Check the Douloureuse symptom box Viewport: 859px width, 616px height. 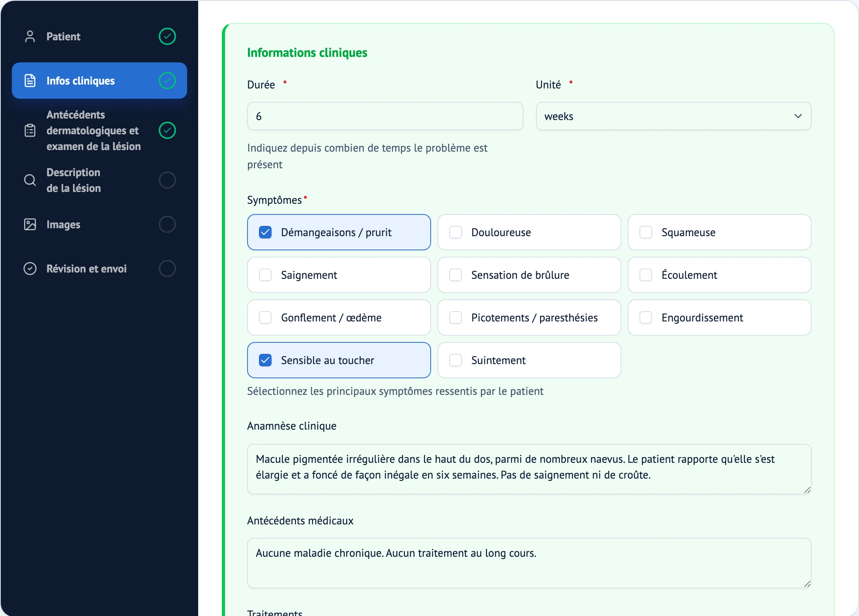(x=456, y=232)
